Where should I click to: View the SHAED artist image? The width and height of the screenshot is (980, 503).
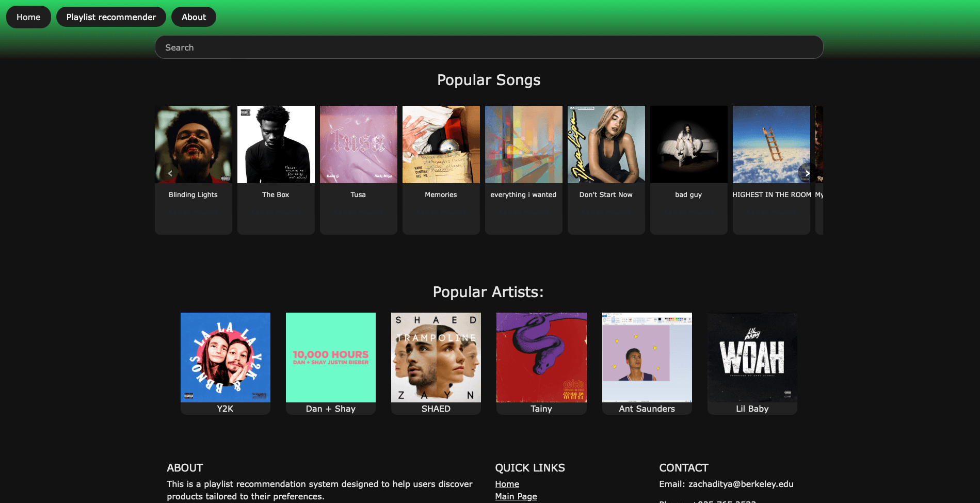click(x=436, y=358)
